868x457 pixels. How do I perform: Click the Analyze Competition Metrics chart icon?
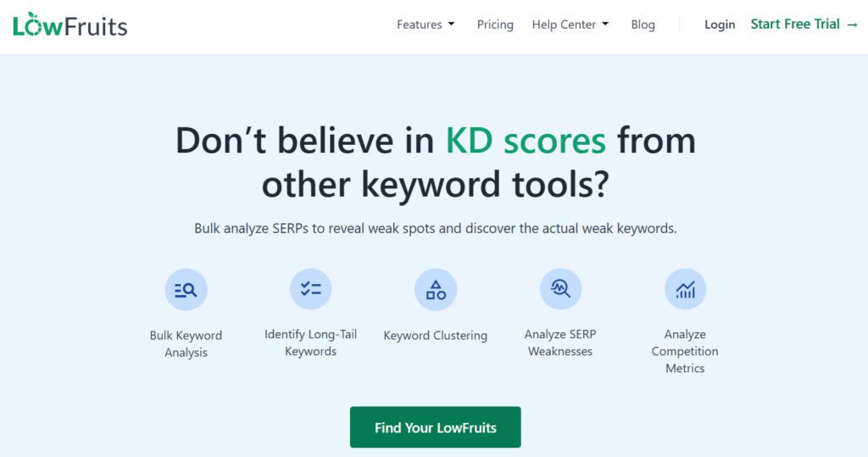coord(685,290)
